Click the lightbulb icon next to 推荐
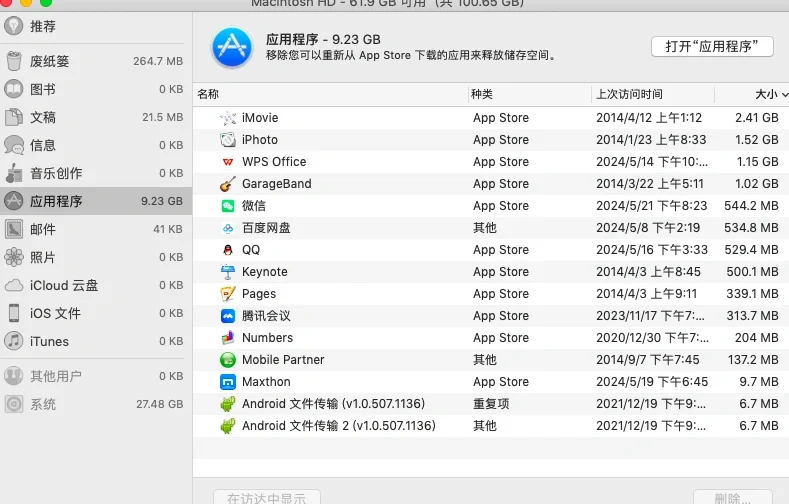Image resolution: width=789 pixels, height=504 pixels. (14, 26)
